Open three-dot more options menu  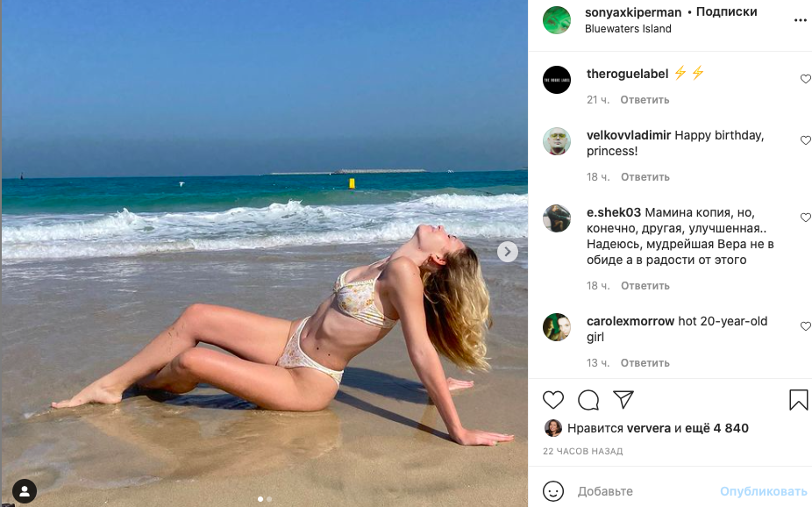(800, 20)
